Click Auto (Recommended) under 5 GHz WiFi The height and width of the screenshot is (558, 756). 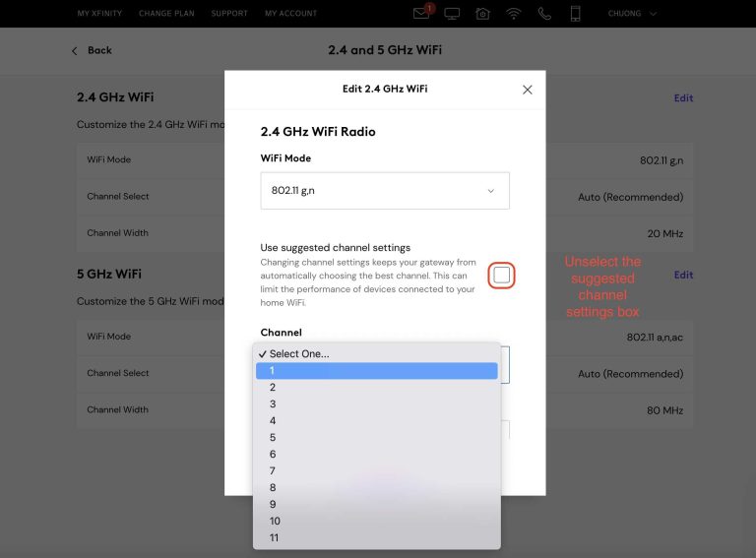point(631,374)
